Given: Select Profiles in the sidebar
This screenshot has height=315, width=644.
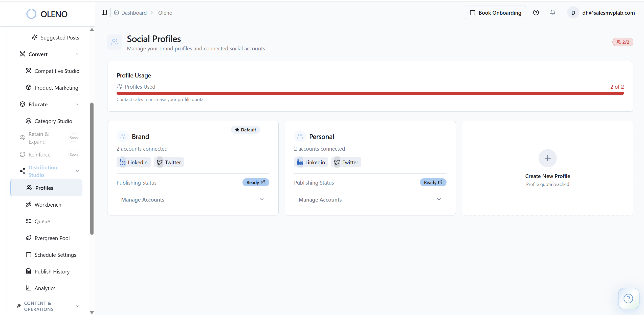Looking at the screenshot, I should pos(44,188).
